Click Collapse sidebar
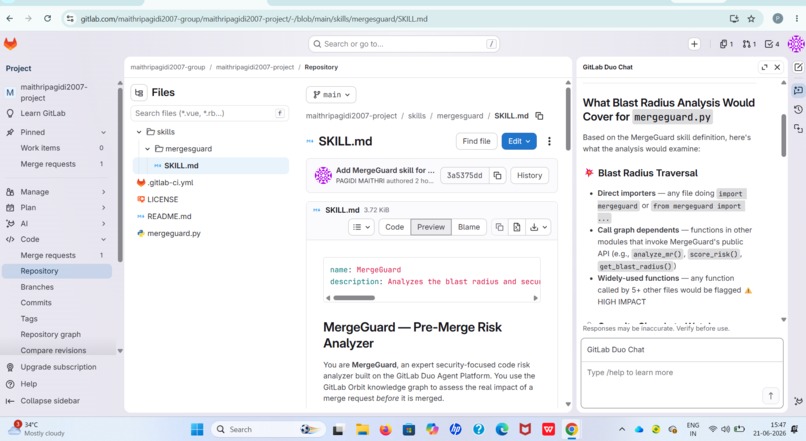This screenshot has width=806, height=441. pos(50,401)
